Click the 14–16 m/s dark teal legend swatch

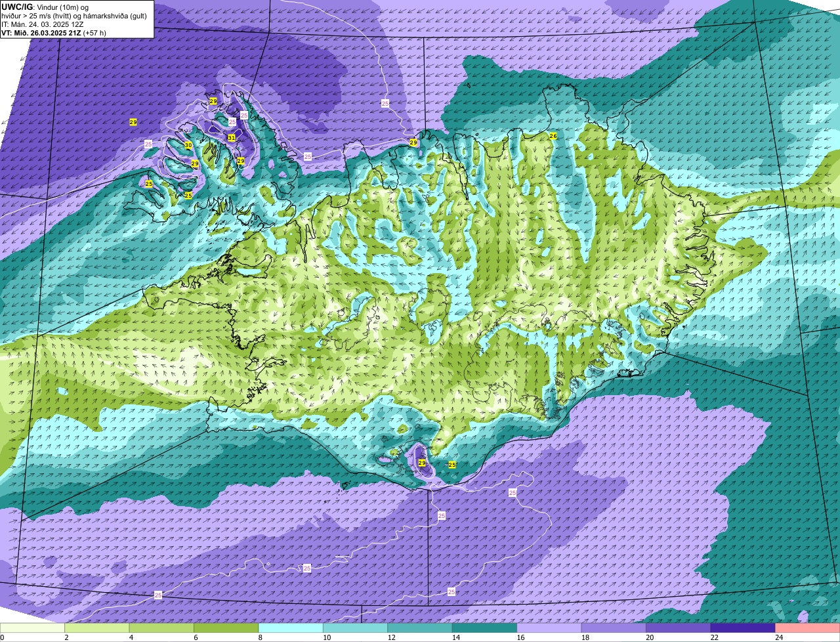[485, 628]
